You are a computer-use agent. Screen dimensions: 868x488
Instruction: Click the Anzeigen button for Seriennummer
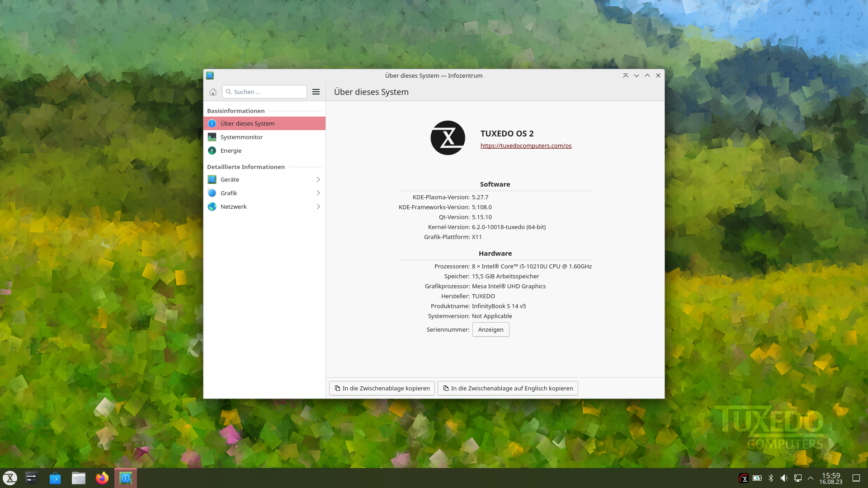[491, 329]
